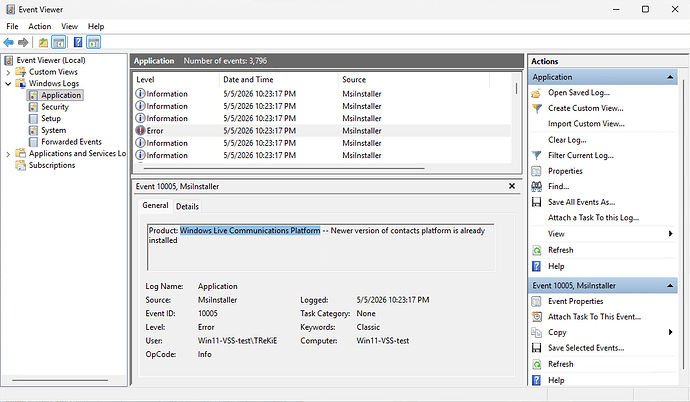This screenshot has height=402, width=690.
Task: Open the View submenu arrow in Actions
Action: pos(671,234)
